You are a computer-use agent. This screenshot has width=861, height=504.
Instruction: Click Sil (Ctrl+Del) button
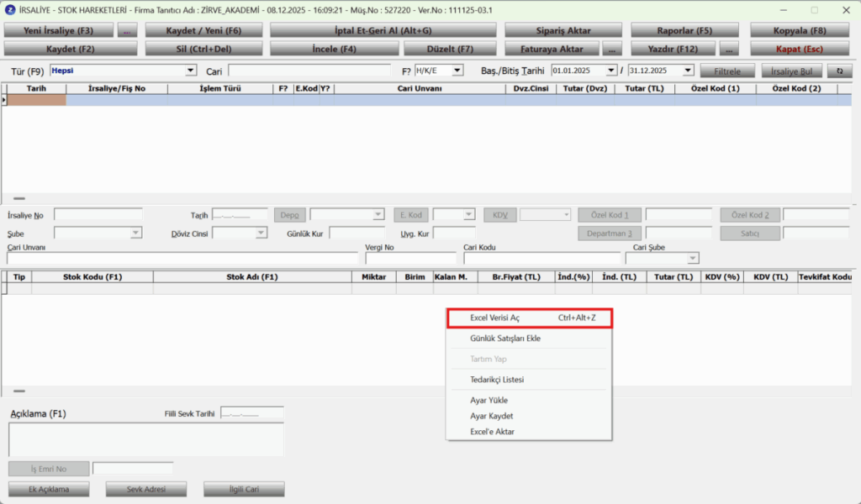pyautogui.click(x=203, y=49)
